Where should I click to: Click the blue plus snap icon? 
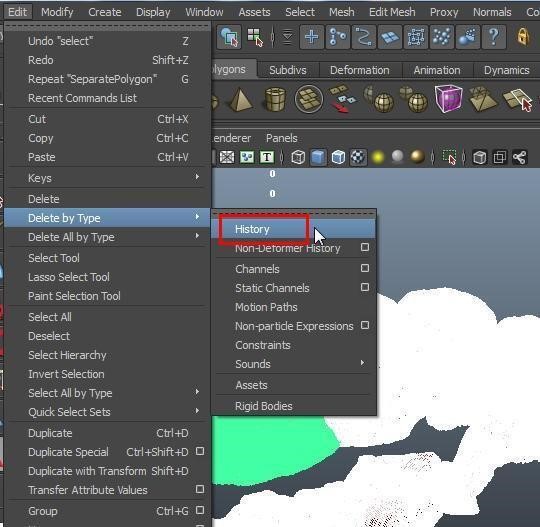point(312,37)
